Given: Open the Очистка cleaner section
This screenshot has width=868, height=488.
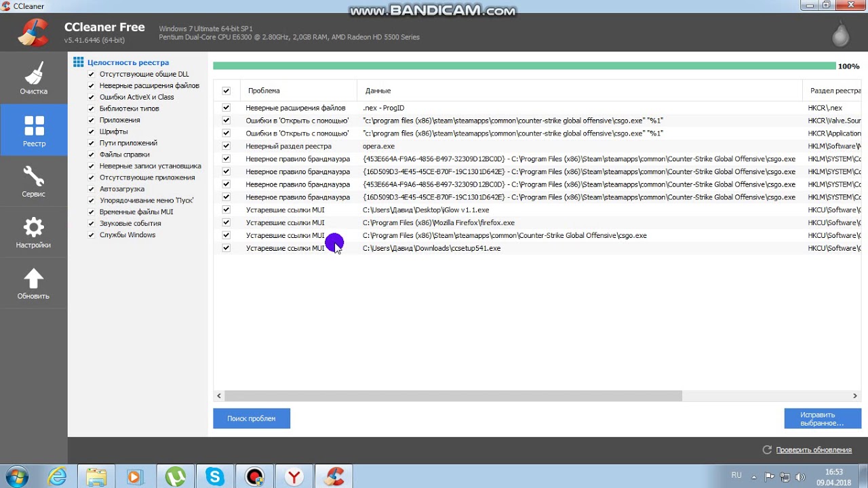Looking at the screenshot, I should 33,79.
